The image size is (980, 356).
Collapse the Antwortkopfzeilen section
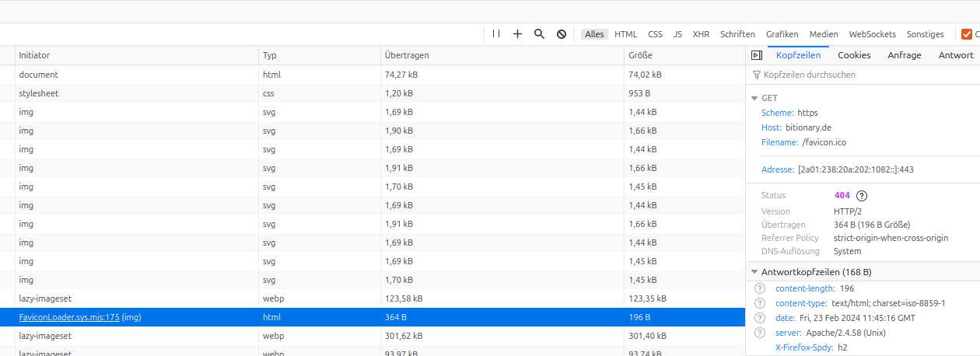(754, 273)
